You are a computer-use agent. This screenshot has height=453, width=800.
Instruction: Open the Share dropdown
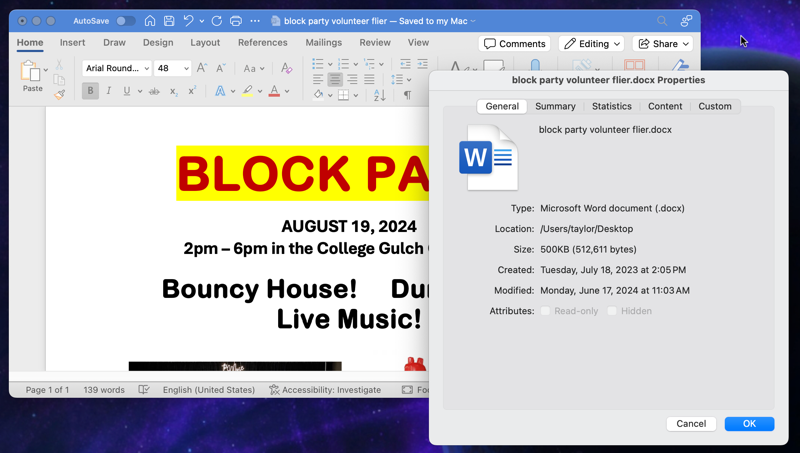click(663, 43)
